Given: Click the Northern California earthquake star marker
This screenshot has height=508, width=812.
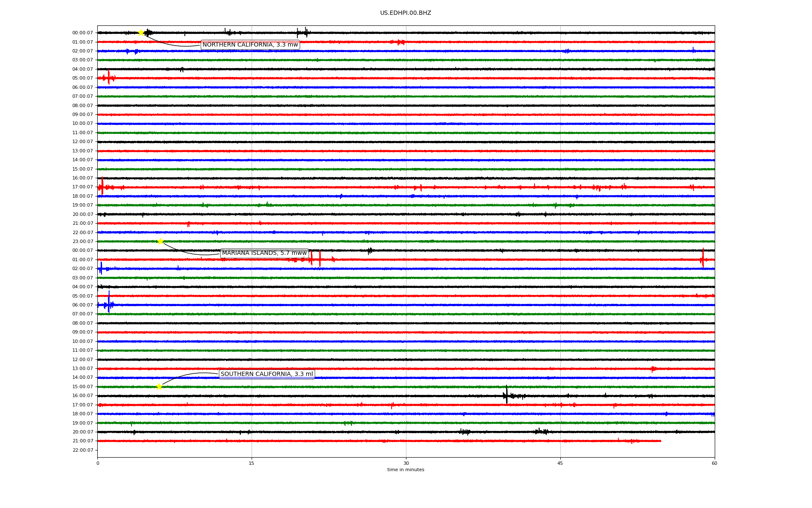Looking at the screenshot, I should (141, 33).
